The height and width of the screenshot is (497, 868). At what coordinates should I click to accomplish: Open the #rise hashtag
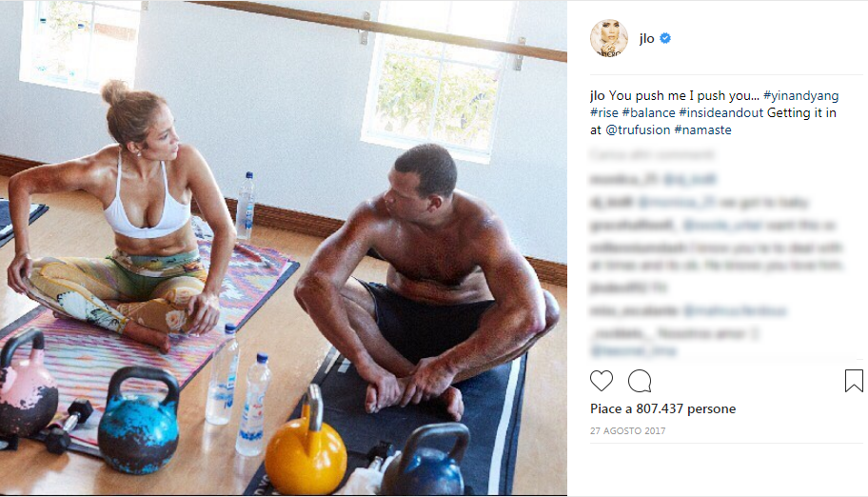(604, 112)
